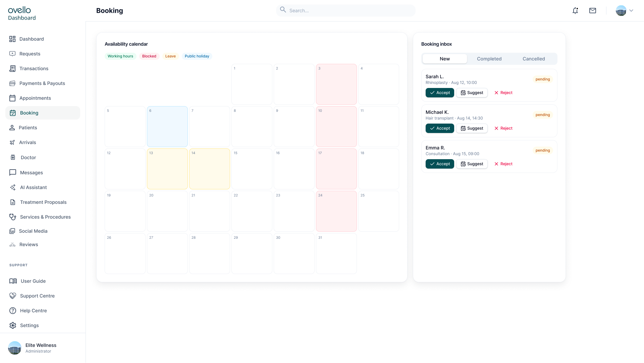Switch to the Cancelled inbox tab
The image size is (644, 363).
pos(534,59)
